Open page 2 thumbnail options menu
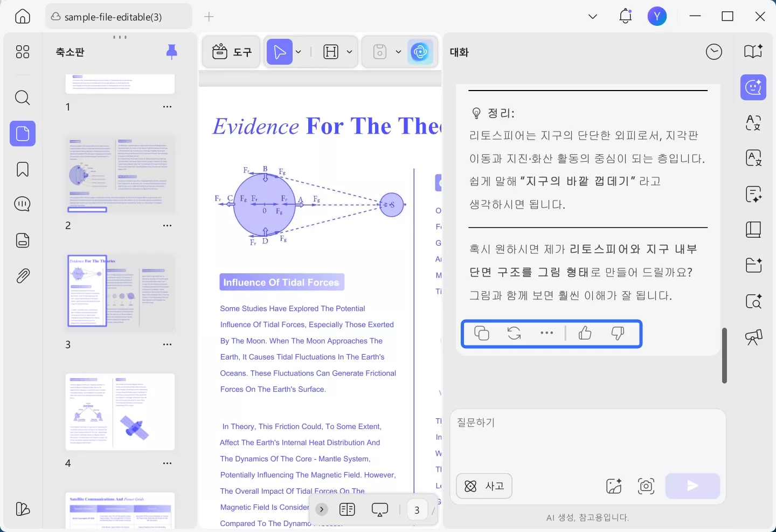The height and width of the screenshot is (532, 776). [168, 225]
